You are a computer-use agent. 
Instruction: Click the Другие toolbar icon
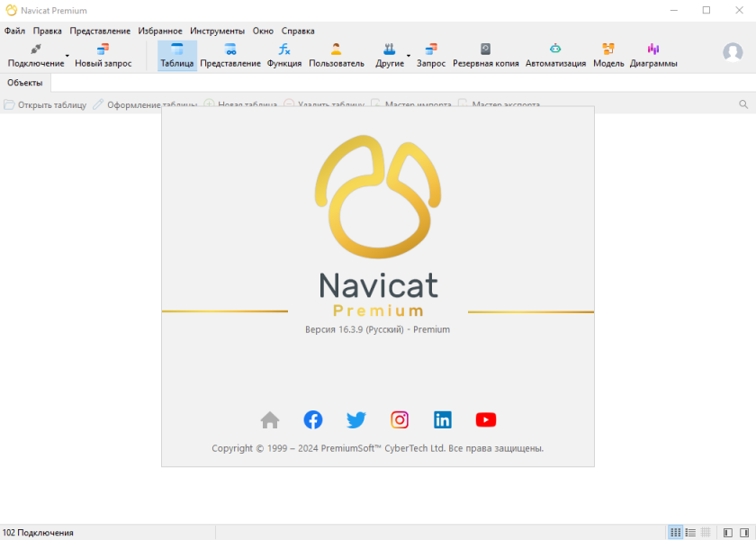coord(389,49)
